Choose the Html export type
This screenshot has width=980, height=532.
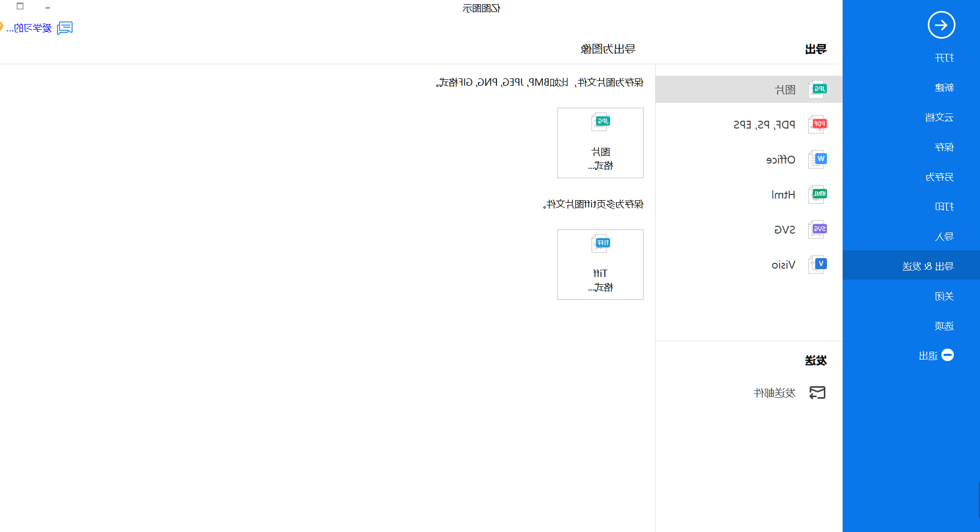click(x=749, y=194)
